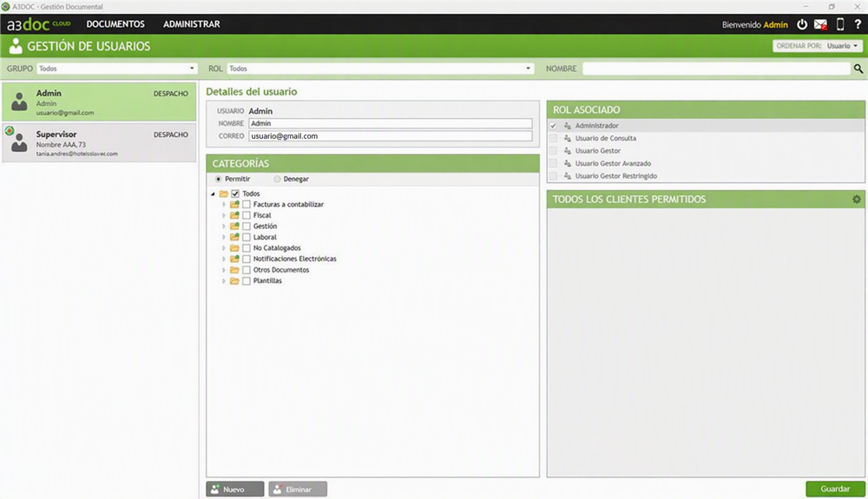
Task: Click the user Nombre text field
Action: (391, 123)
